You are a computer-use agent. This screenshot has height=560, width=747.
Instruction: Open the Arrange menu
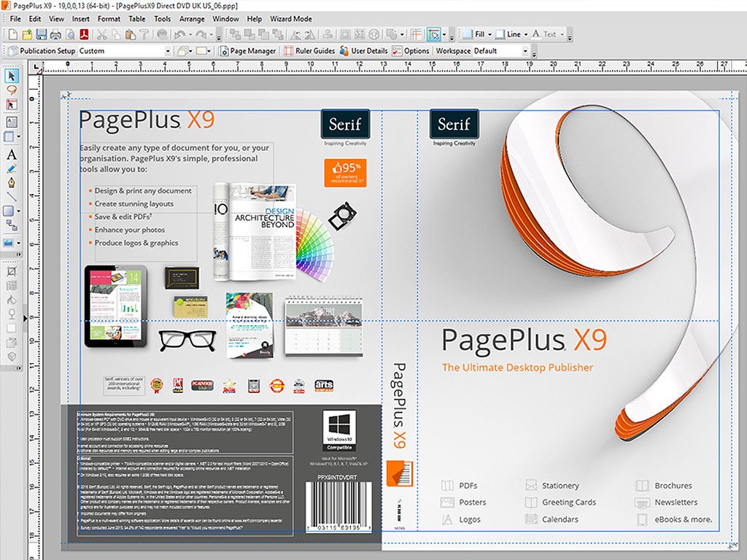pos(192,18)
